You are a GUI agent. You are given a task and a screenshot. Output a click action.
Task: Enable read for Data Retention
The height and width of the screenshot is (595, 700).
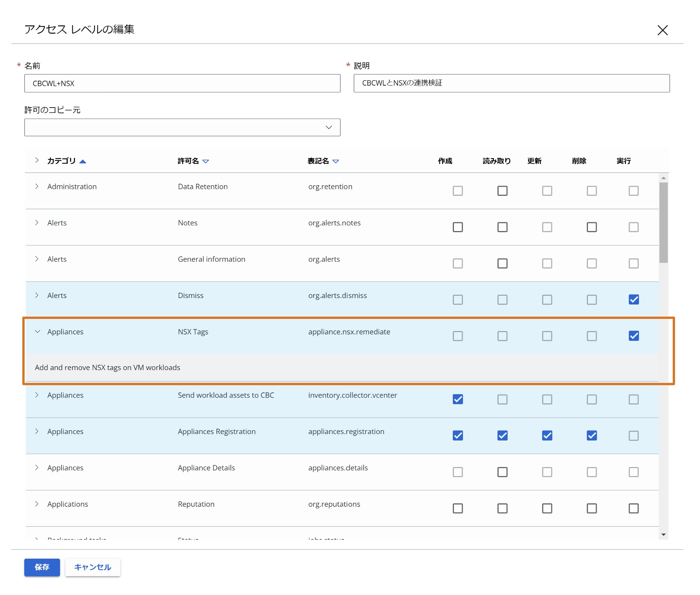[502, 191]
